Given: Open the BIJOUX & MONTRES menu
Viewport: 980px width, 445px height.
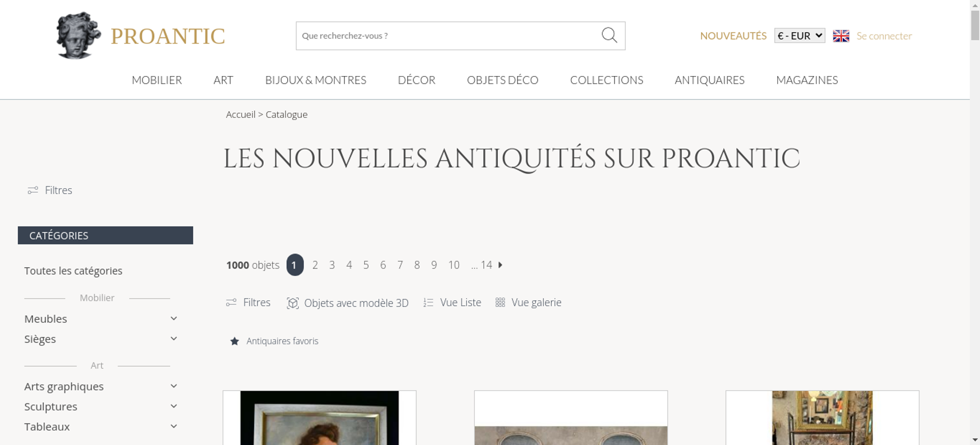Looking at the screenshot, I should (x=316, y=80).
